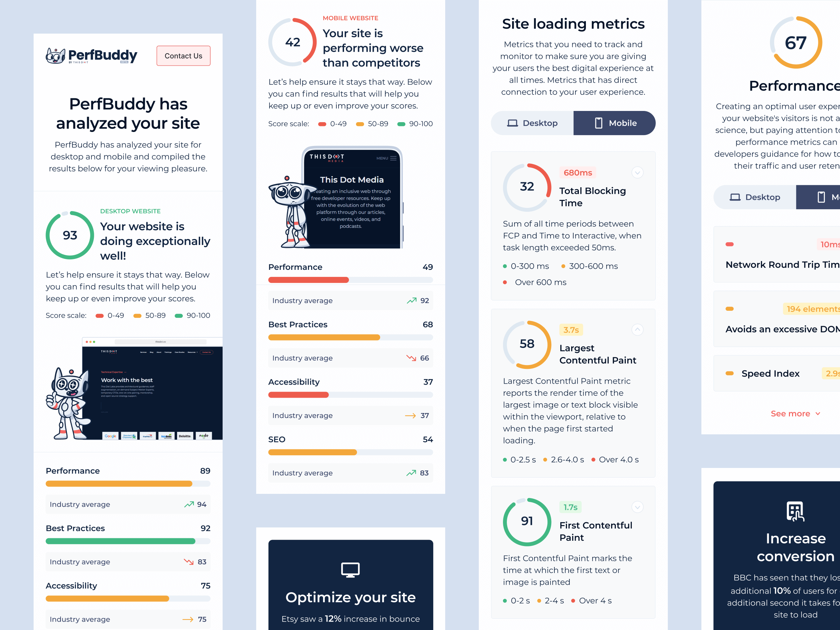This screenshot has height=630, width=840.
Task: Click the Contact Us button
Action: 184,56
